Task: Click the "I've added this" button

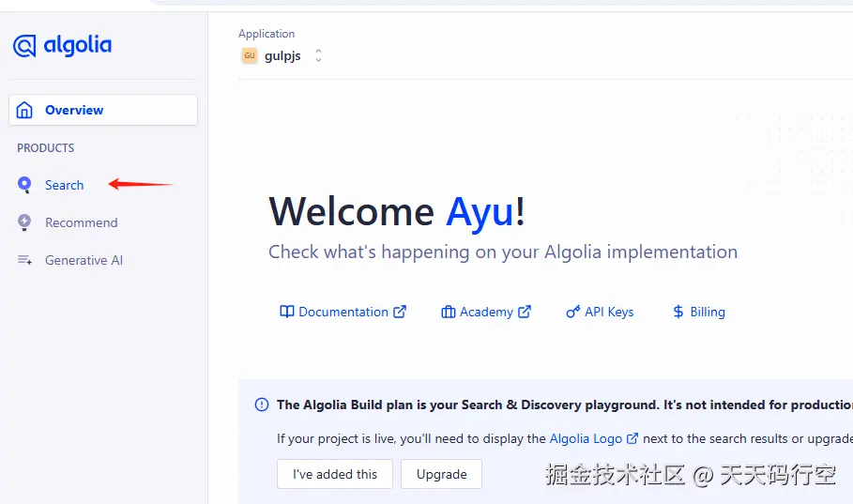Action: pos(335,474)
